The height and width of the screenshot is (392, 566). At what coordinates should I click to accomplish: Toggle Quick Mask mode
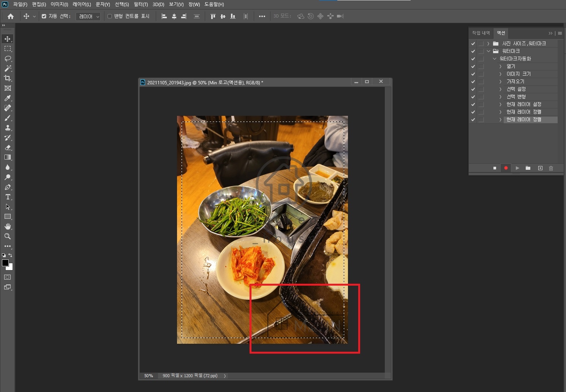[x=8, y=277]
